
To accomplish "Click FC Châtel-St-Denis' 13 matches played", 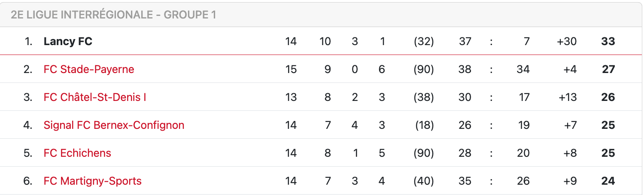I will [x=291, y=97].
